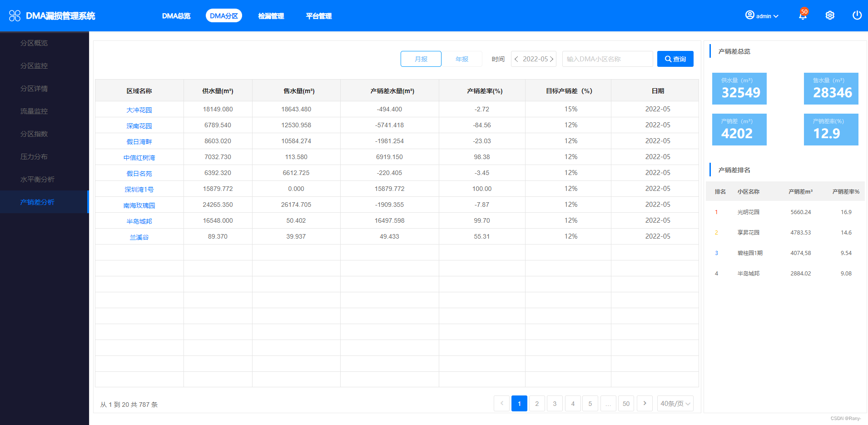Select 检漏管理 in top navigation
The image size is (868, 425).
coord(271,16)
